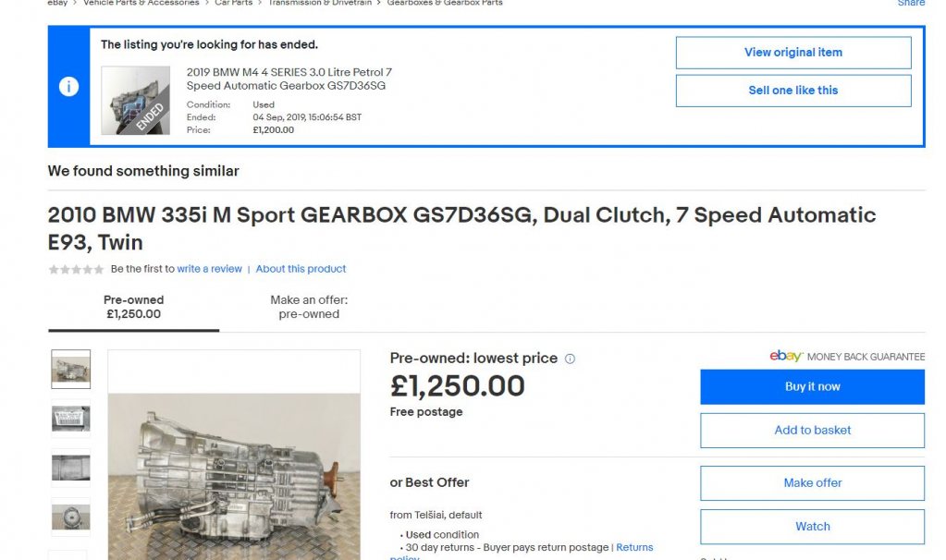Select the third gearbox thumbnail image
Screen dimensions: 946x560
[x=70, y=468]
